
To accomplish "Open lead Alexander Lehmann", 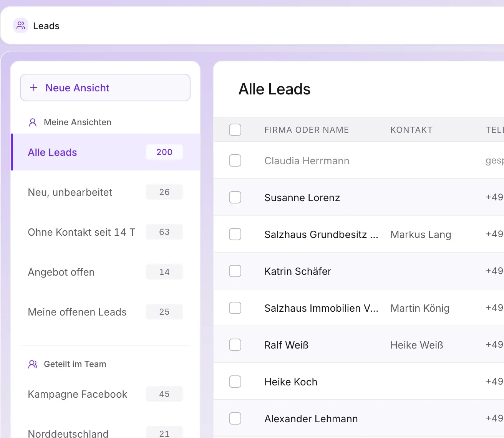I will pyautogui.click(x=311, y=418).
